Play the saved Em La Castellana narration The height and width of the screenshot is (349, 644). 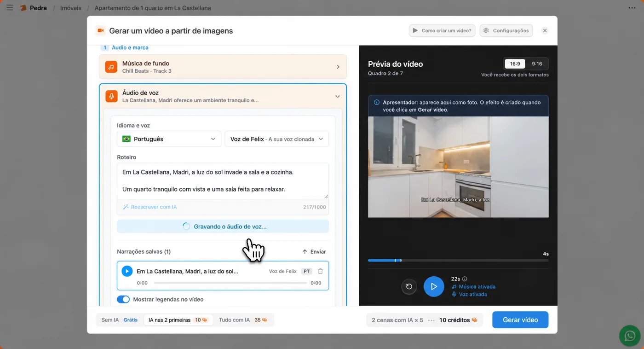click(x=127, y=271)
